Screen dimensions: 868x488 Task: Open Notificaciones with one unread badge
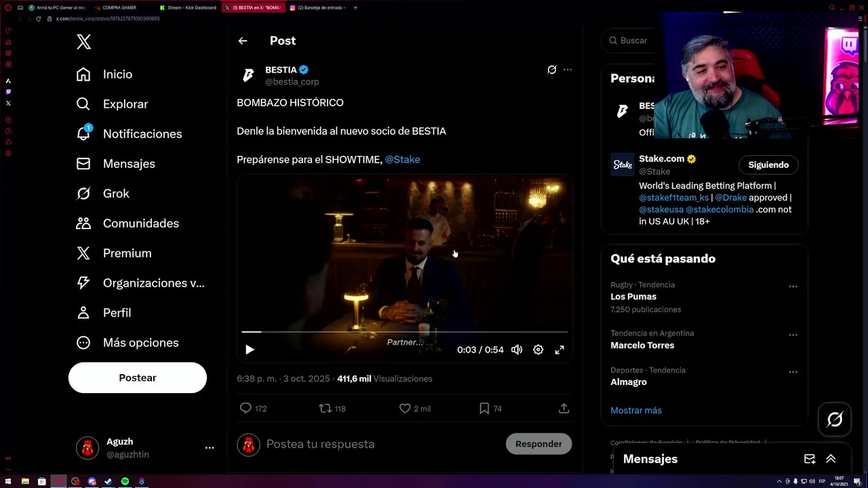coord(129,134)
